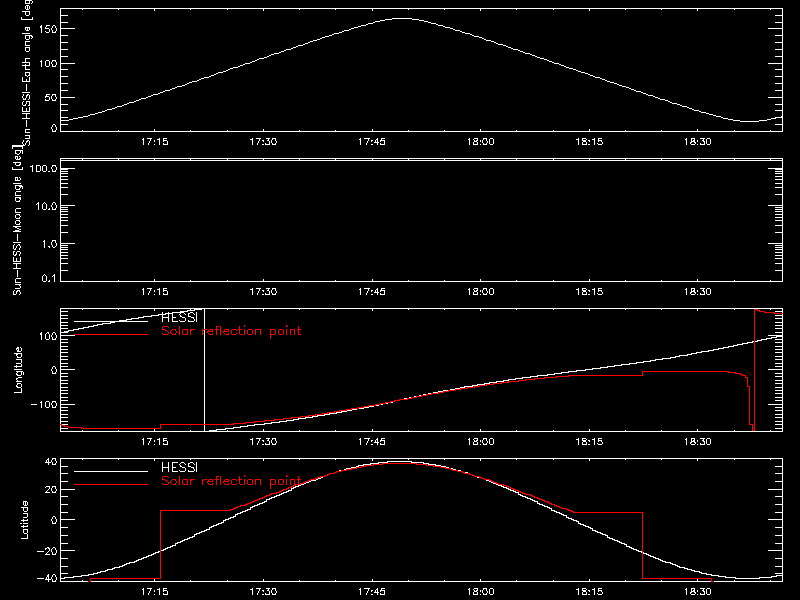Click 17:45 label under Earth angle plot

372,141
